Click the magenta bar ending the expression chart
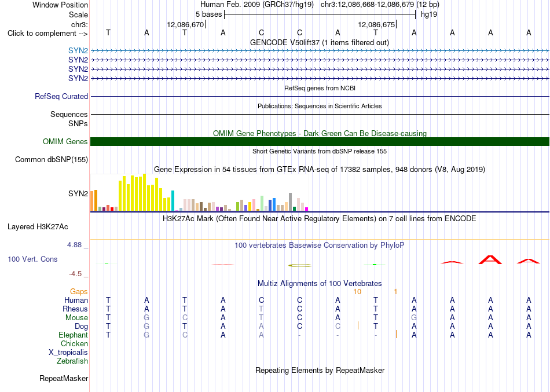This screenshot has width=550, height=392. (x=307, y=209)
